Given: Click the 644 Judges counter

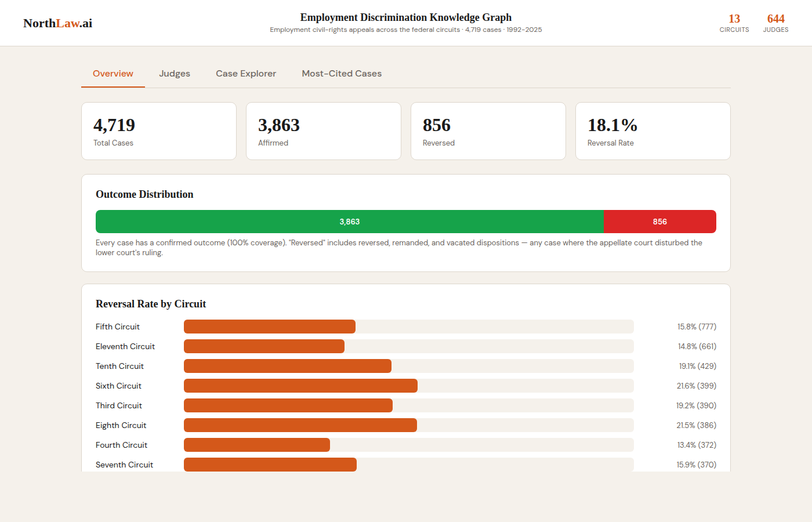Looking at the screenshot, I should coord(775,23).
